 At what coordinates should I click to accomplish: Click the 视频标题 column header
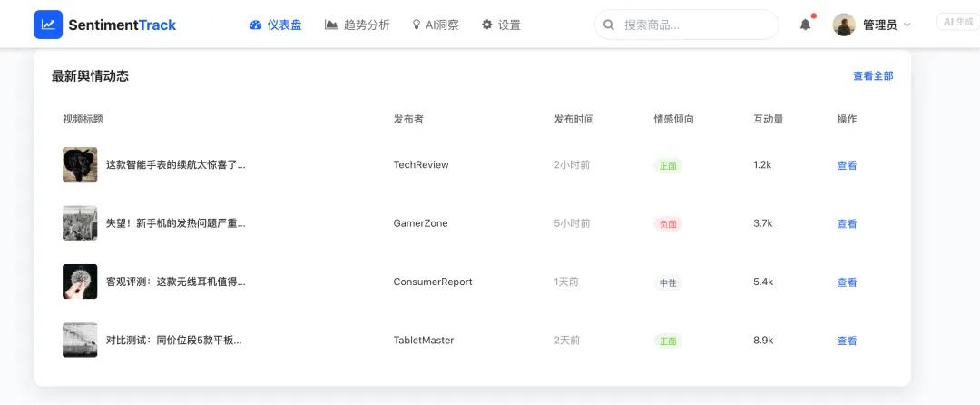83,119
